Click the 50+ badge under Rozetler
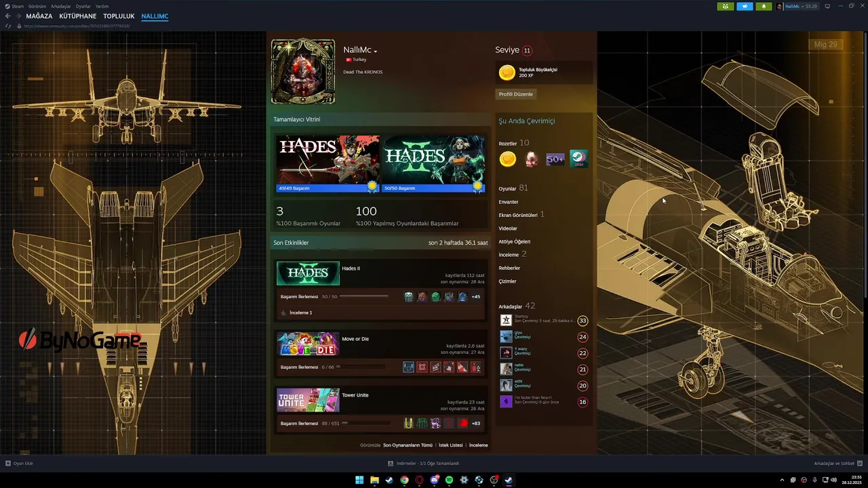The width and height of the screenshot is (868, 488). point(555,159)
